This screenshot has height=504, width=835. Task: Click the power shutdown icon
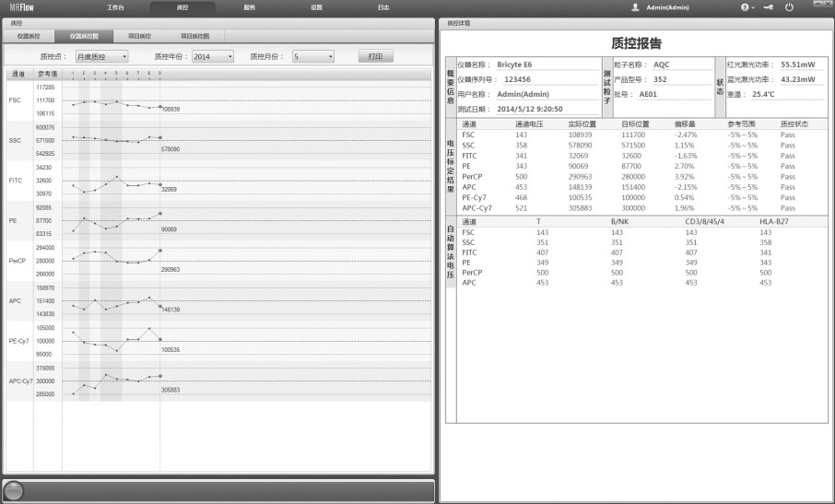[x=789, y=7]
